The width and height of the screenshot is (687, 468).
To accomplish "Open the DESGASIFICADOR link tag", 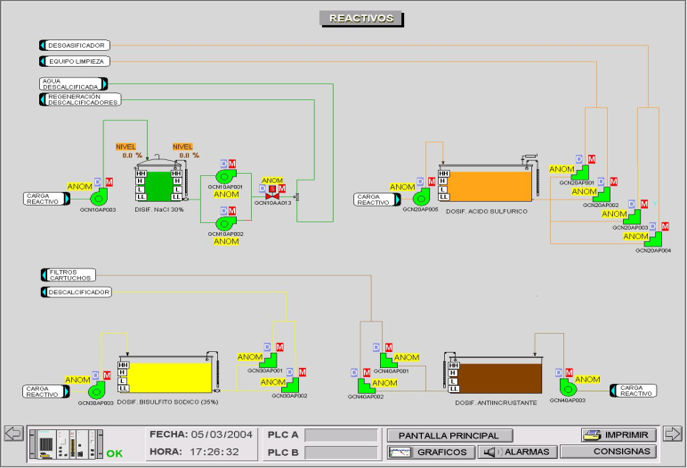I will (x=74, y=45).
